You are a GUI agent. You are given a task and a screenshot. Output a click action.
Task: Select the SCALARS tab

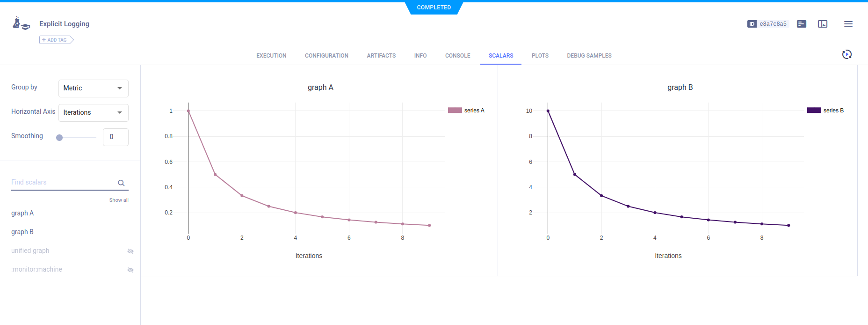[x=501, y=56]
